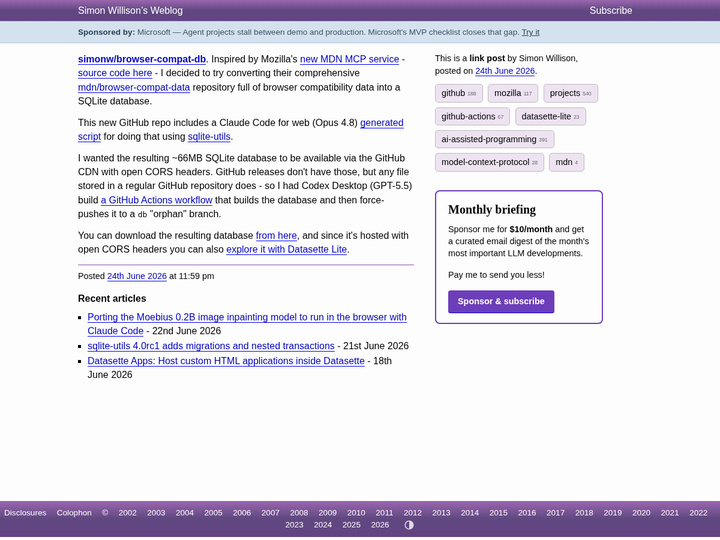Go to the 2023 archive
Viewport: 720px width, 540px height.
coord(294,524)
